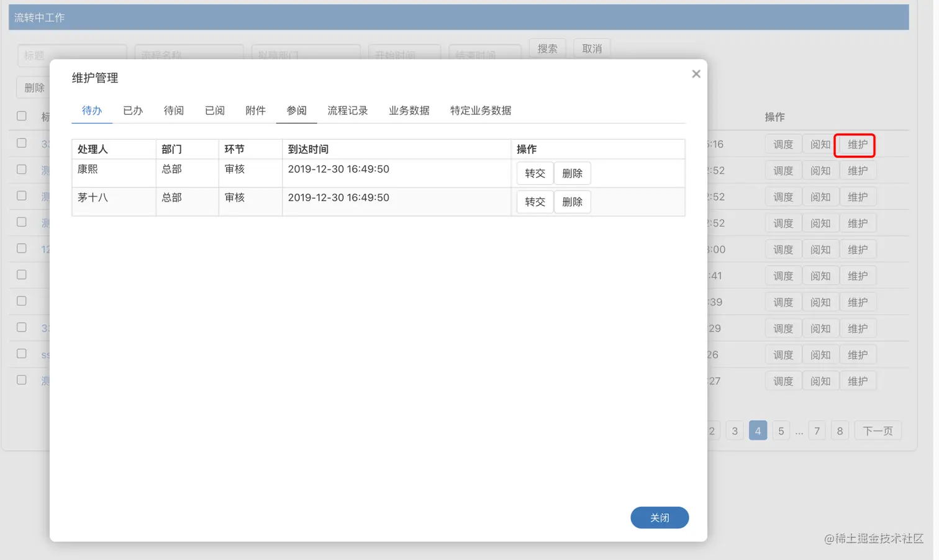939x560 pixels.
Task: Click the 搜索 button behind the dialog
Action: point(547,48)
